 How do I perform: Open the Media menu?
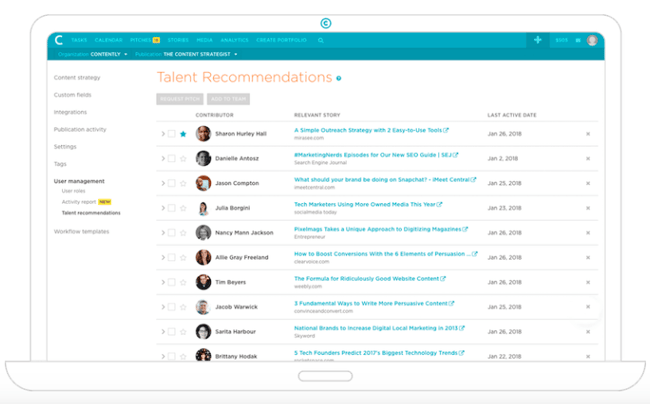click(x=204, y=40)
